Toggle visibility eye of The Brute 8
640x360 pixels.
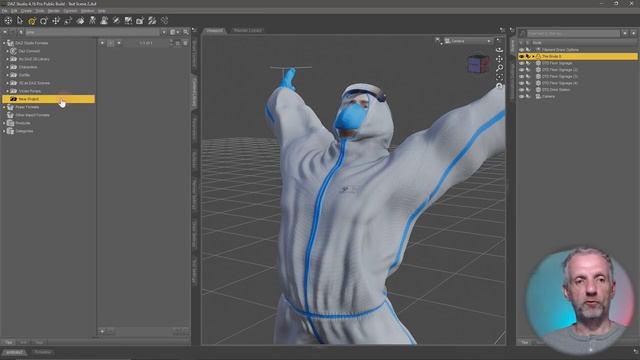[x=521, y=56]
